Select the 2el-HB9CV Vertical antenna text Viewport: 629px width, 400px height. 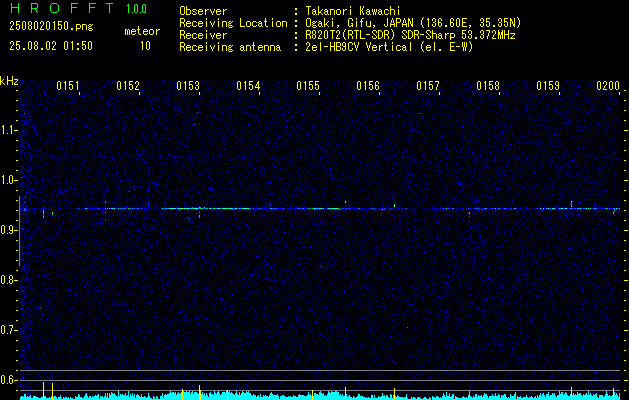click(390, 47)
